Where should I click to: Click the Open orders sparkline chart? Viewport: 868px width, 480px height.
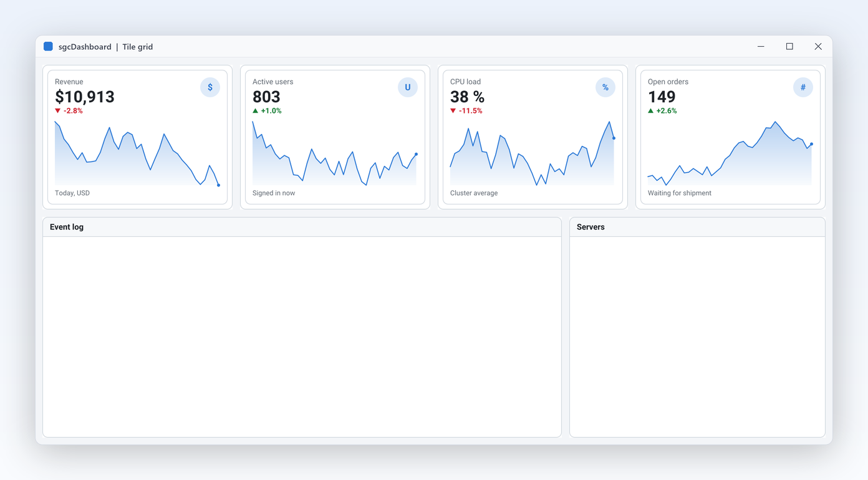[730, 153]
